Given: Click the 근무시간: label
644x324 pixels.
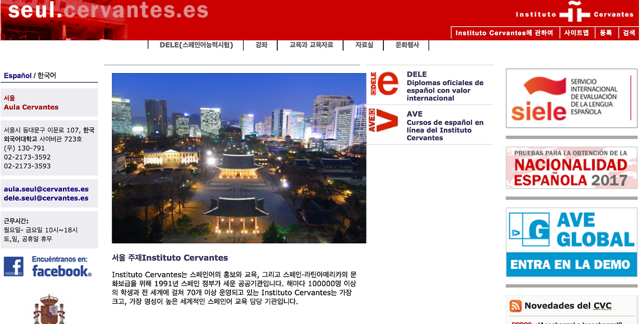Looking at the screenshot, I should pos(16,221).
